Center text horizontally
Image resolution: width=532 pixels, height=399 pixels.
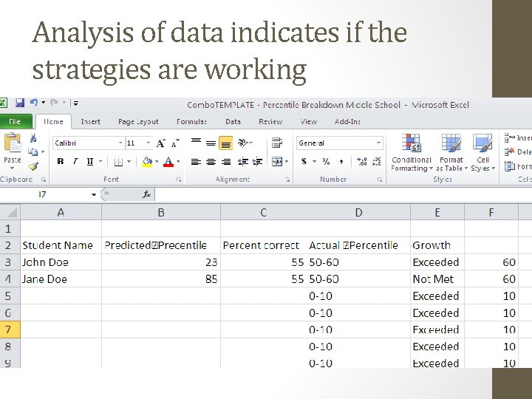pos(211,162)
